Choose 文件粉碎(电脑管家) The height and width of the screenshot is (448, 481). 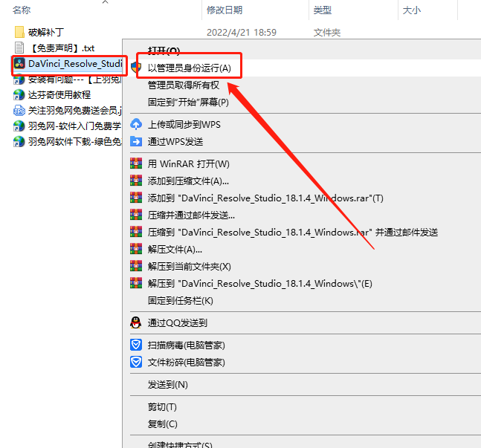click(x=186, y=363)
